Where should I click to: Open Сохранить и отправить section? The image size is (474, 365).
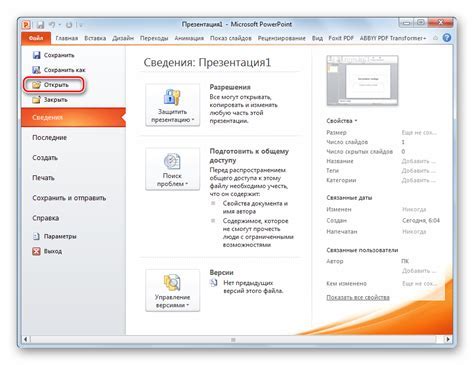pyautogui.click(x=69, y=198)
